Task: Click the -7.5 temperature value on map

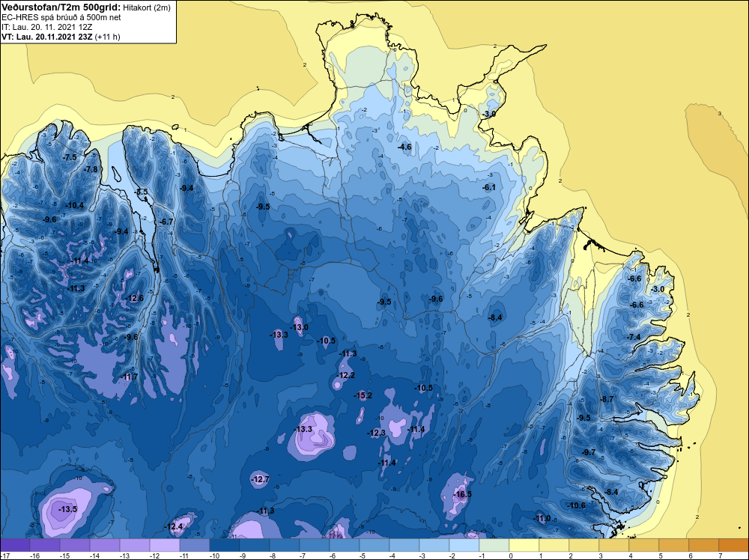Action: [x=70, y=157]
